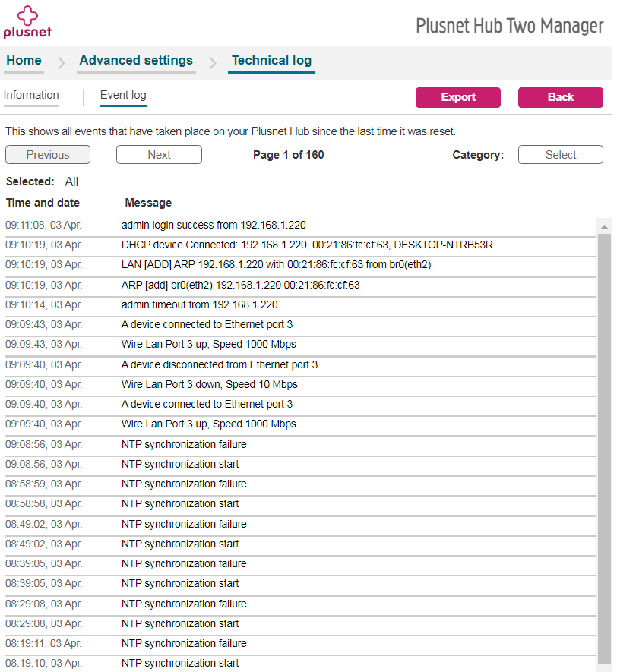Switch to the Information tab
Screen dimensions: 617x672
(x=31, y=96)
